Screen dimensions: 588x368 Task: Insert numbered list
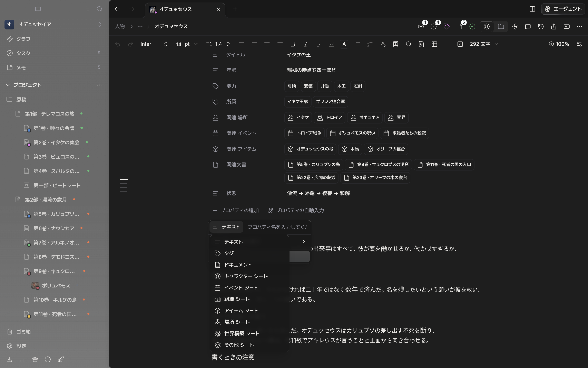point(370,44)
